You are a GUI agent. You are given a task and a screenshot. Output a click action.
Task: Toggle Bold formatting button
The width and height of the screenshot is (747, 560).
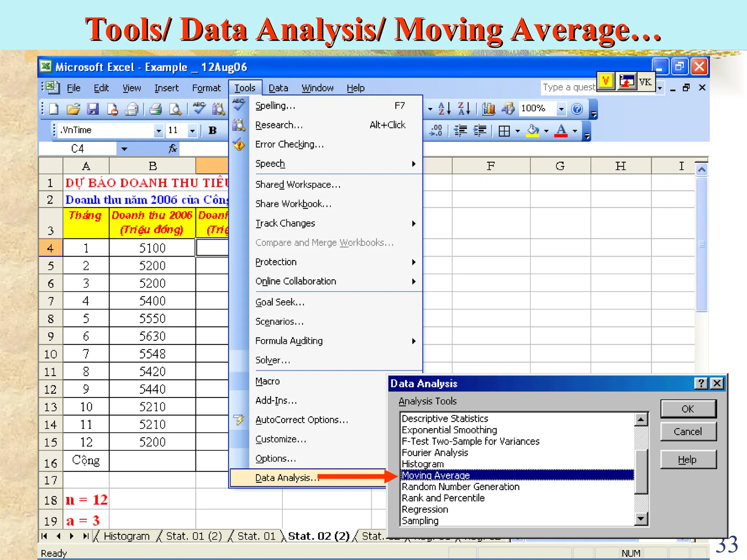(x=212, y=131)
